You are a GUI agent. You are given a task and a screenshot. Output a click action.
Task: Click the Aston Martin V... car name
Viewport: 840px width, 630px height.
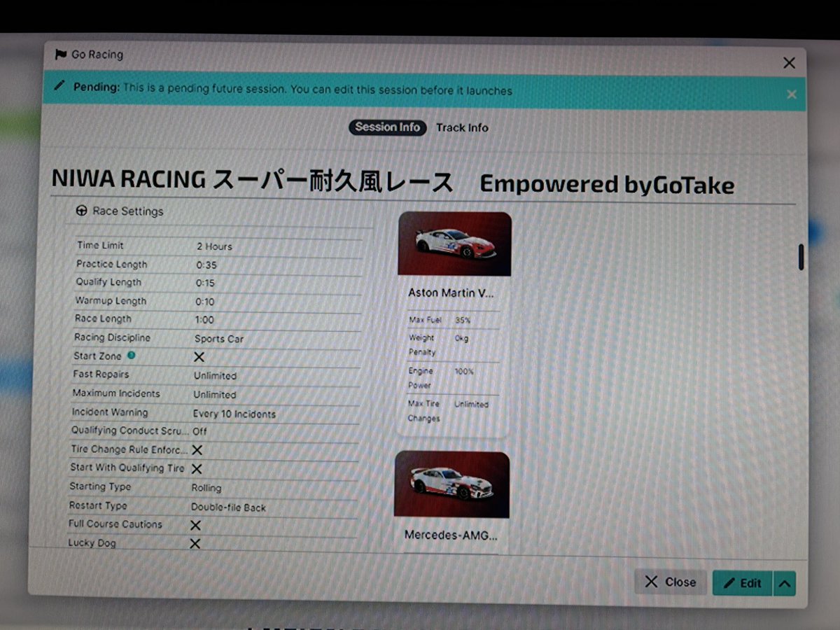[451, 293]
